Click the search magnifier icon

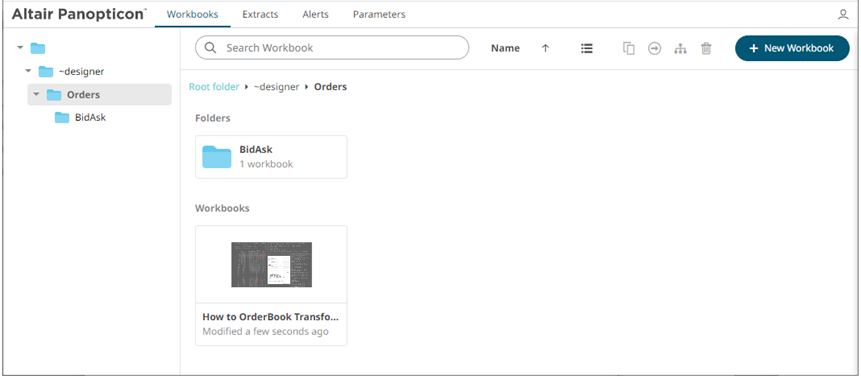click(x=210, y=48)
